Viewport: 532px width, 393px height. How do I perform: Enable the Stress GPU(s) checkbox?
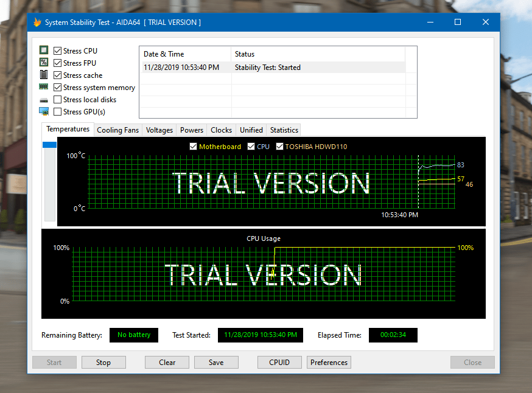tap(58, 111)
